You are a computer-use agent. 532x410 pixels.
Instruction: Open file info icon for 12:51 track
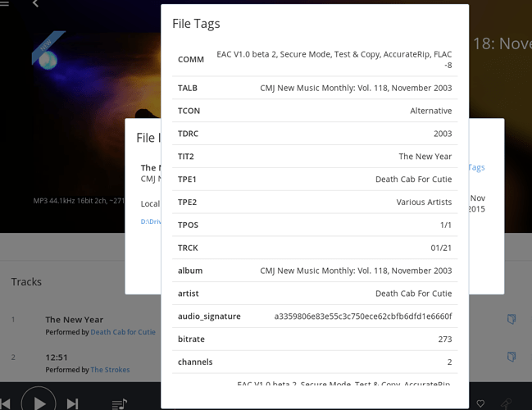(512, 357)
